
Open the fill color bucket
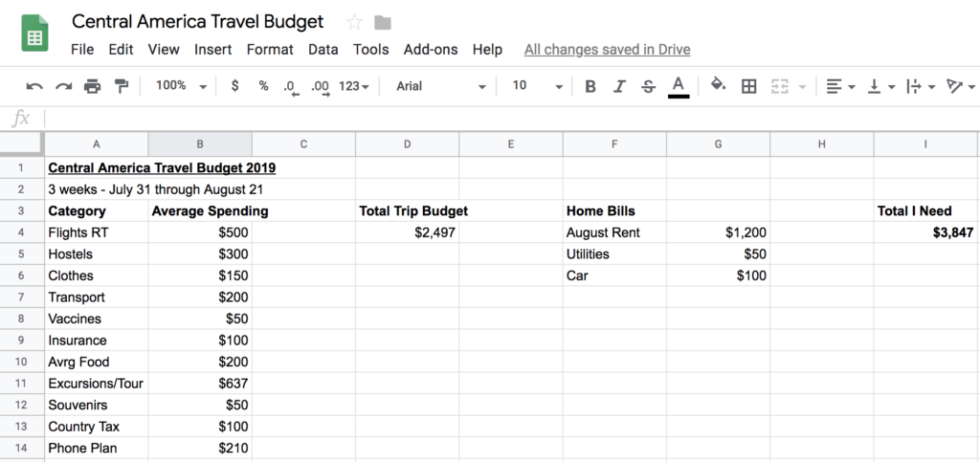click(x=718, y=86)
